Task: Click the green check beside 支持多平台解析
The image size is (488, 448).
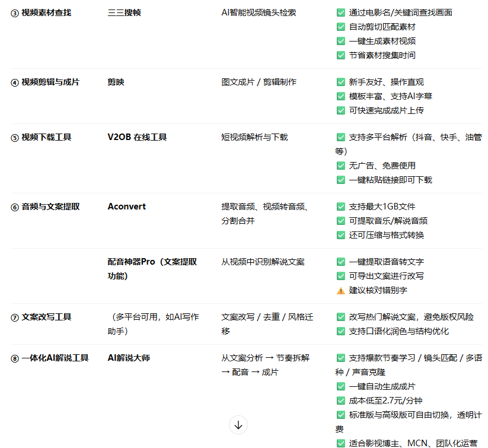Action: [341, 137]
